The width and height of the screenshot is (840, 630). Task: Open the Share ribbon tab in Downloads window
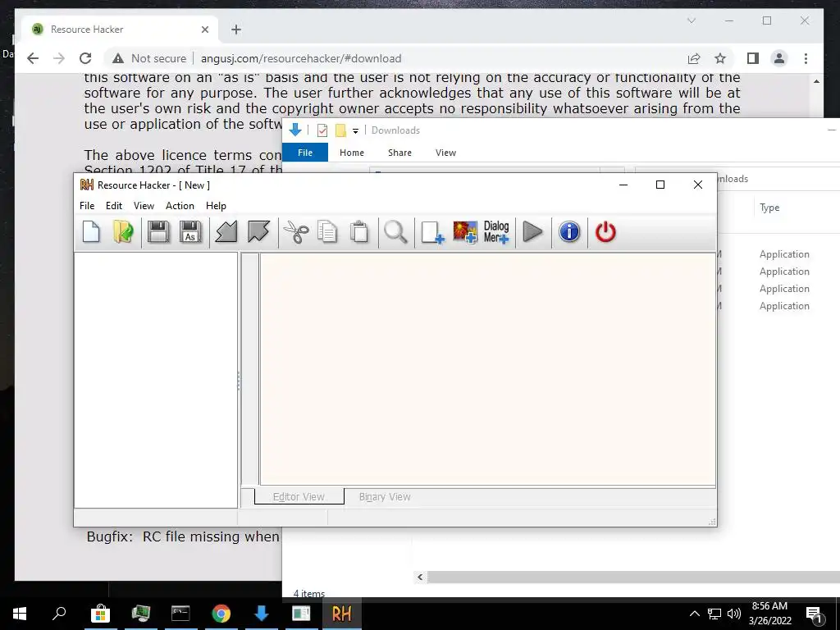pos(399,153)
